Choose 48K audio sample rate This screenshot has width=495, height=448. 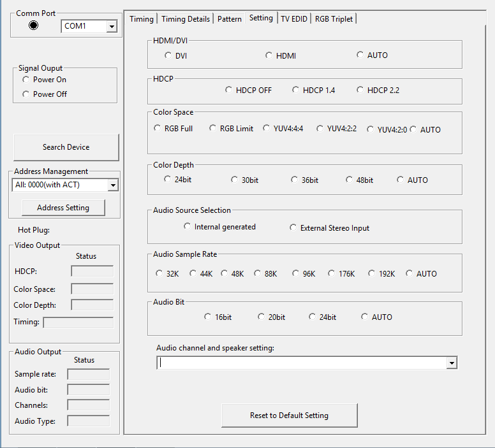coord(225,273)
